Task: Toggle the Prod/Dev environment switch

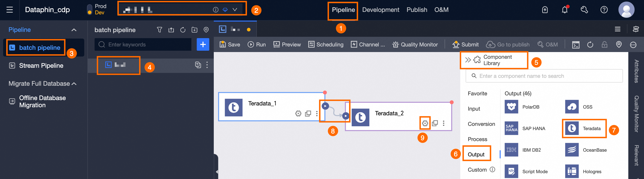Action: coord(89,10)
